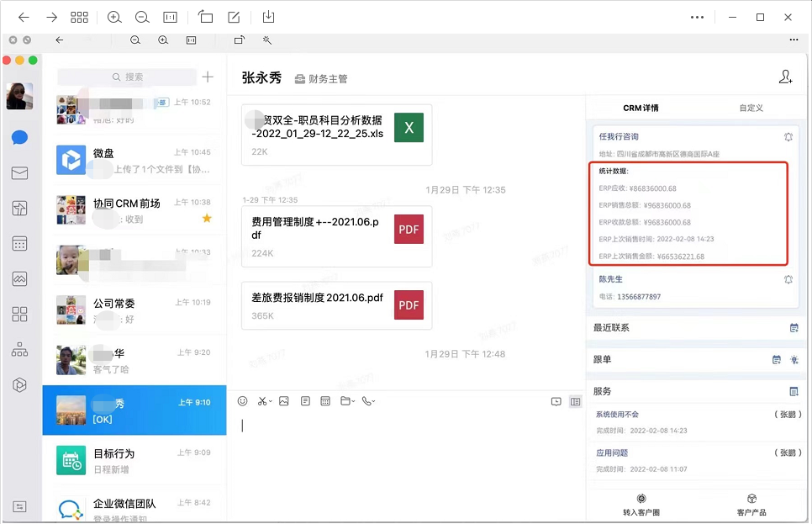Send an image via the picture icon

[x=283, y=401]
